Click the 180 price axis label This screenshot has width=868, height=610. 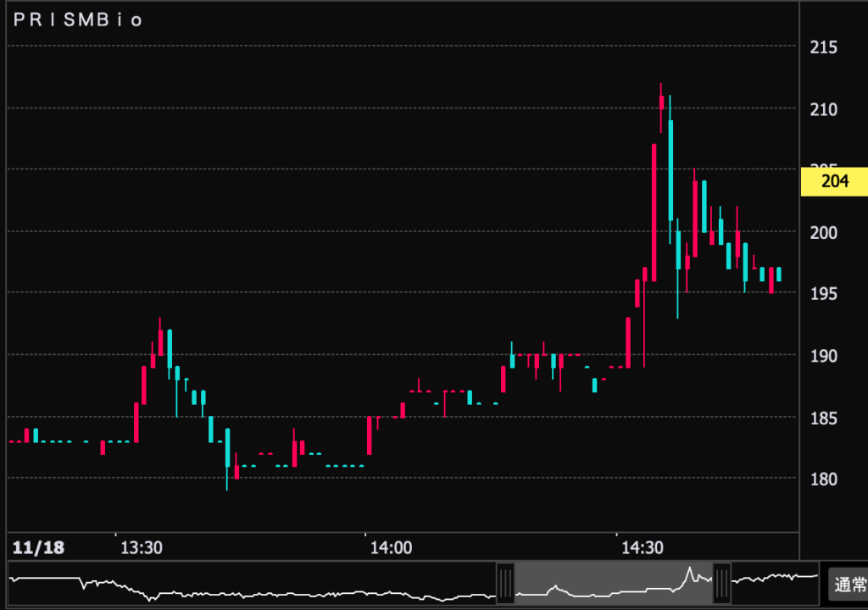click(824, 480)
